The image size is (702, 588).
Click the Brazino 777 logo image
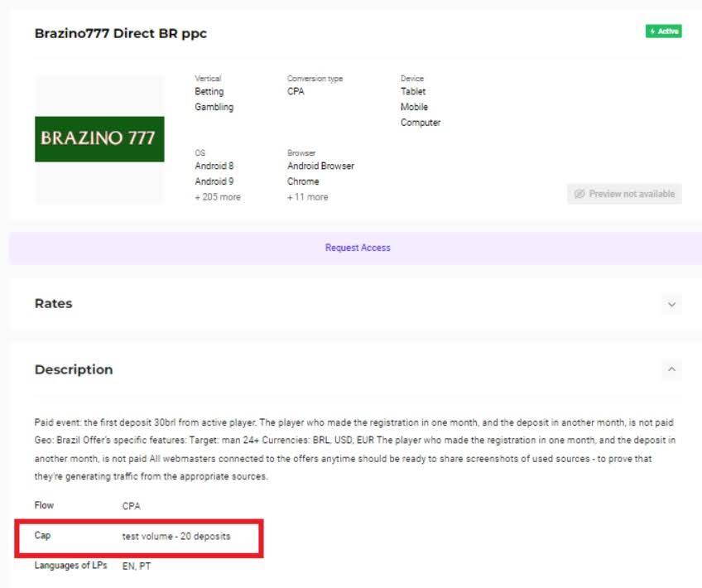pyautogui.click(x=99, y=139)
